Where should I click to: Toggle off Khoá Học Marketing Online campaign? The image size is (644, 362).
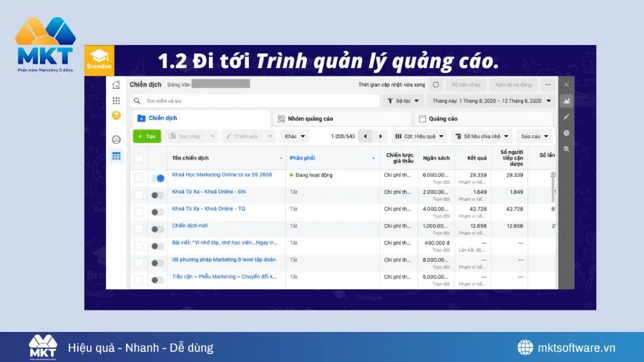click(157, 178)
